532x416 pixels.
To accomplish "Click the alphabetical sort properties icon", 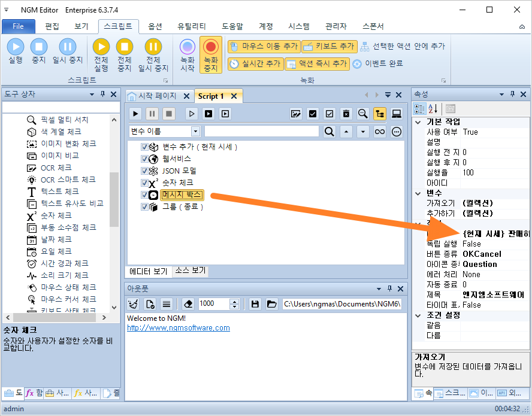I will pyautogui.click(x=433, y=109).
